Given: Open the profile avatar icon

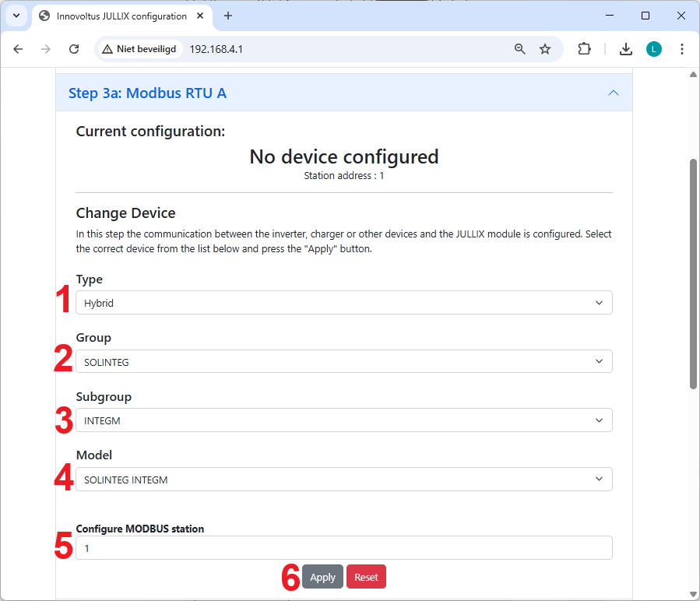Looking at the screenshot, I should tap(653, 49).
